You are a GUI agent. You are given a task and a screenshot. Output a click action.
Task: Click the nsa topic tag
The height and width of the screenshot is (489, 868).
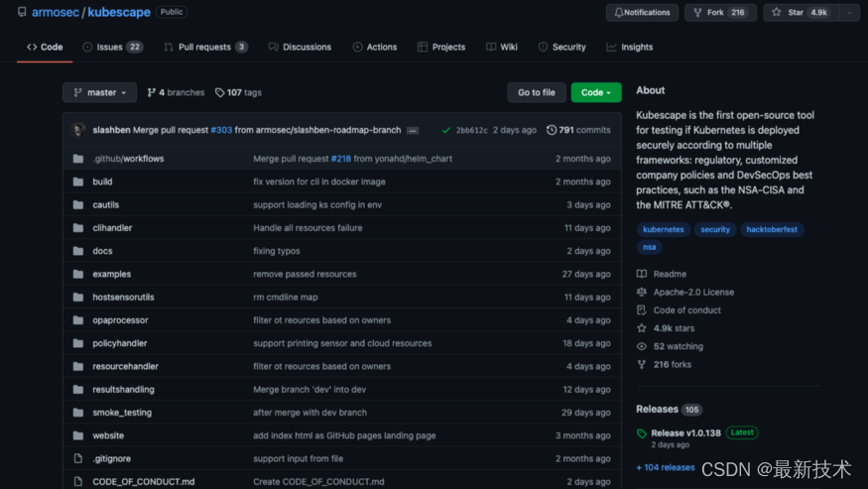click(x=650, y=247)
